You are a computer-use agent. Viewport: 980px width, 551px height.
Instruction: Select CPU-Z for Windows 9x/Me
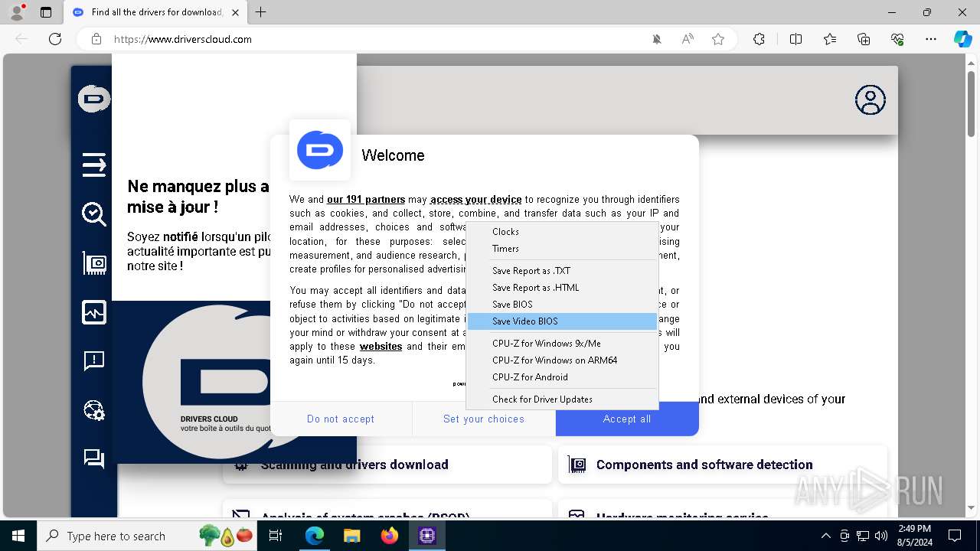(x=562, y=344)
